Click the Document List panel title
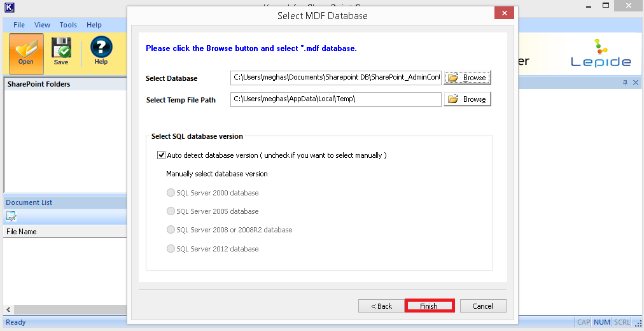Viewport: 644px width, 331px height. (x=29, y=202)
